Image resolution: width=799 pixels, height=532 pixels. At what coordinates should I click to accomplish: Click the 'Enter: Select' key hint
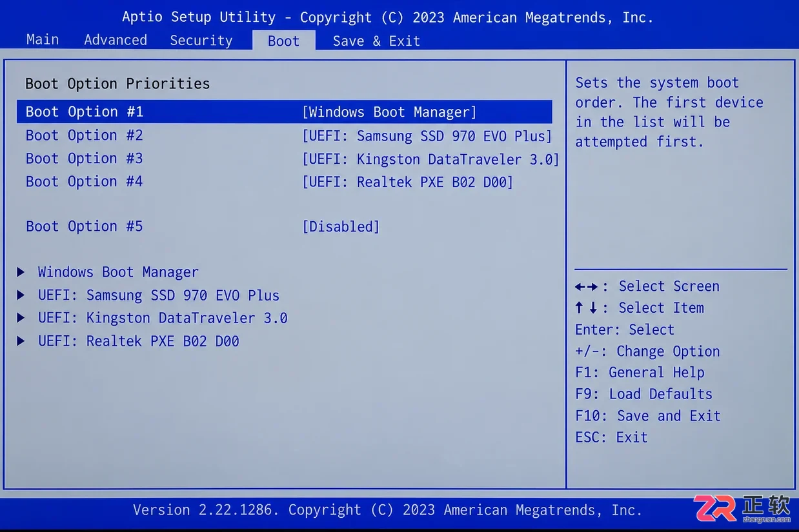coord(625,330)
